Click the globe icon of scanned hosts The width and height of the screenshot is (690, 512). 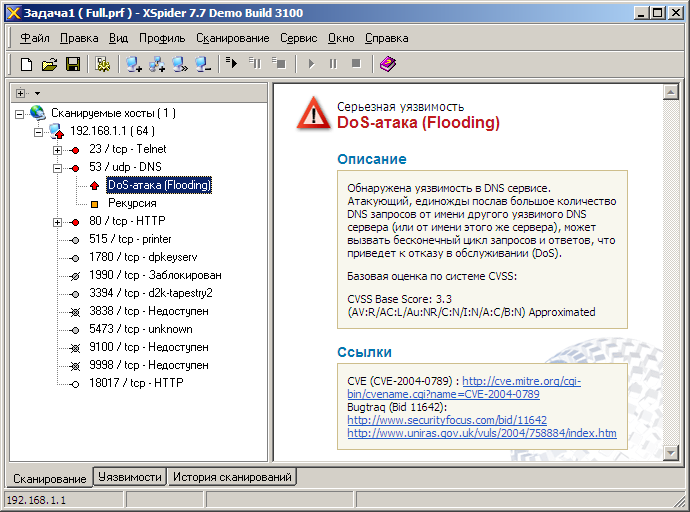click(x=38, y=113)
